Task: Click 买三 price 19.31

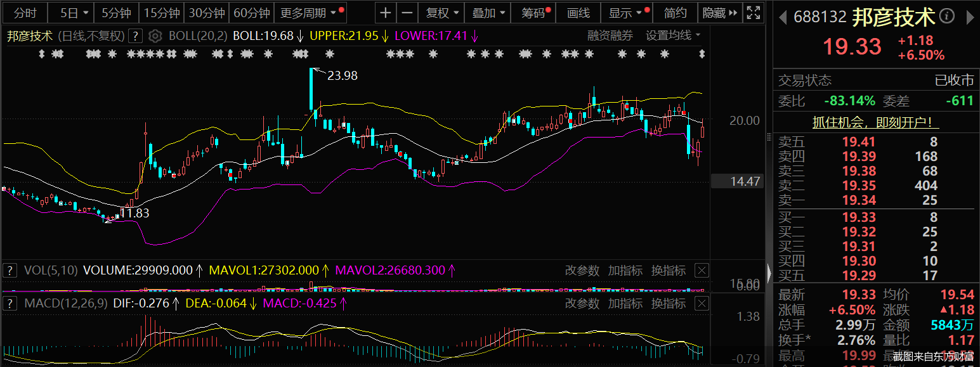Action: (859, 247)
